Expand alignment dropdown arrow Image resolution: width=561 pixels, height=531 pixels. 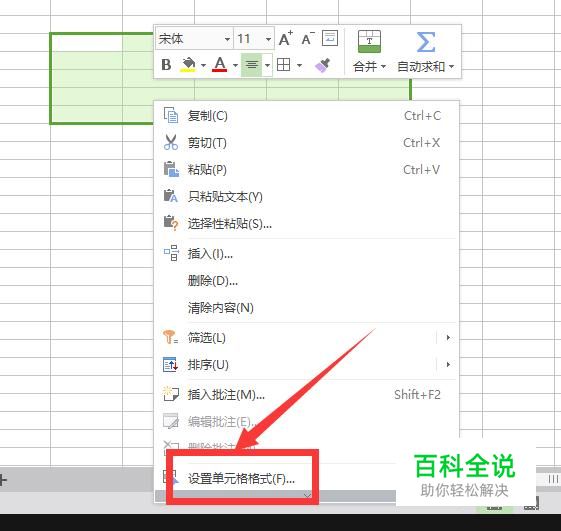click(267, 65)
